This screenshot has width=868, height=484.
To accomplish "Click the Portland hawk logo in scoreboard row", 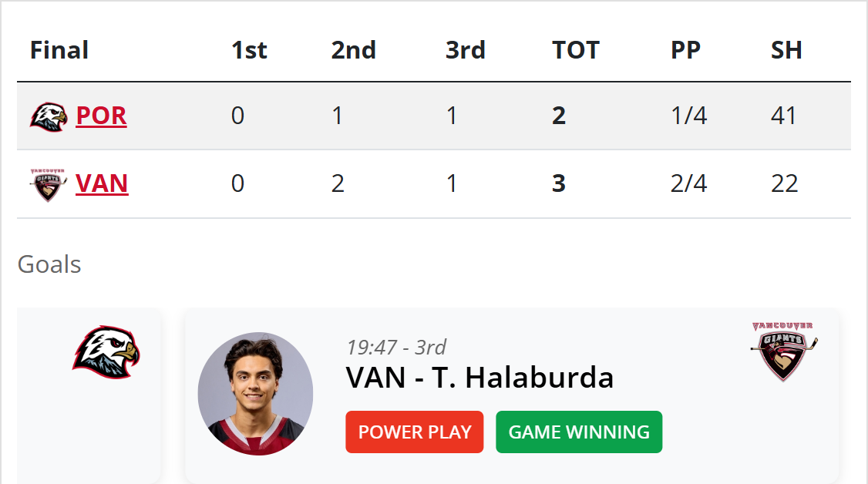I will pos(49,116).
